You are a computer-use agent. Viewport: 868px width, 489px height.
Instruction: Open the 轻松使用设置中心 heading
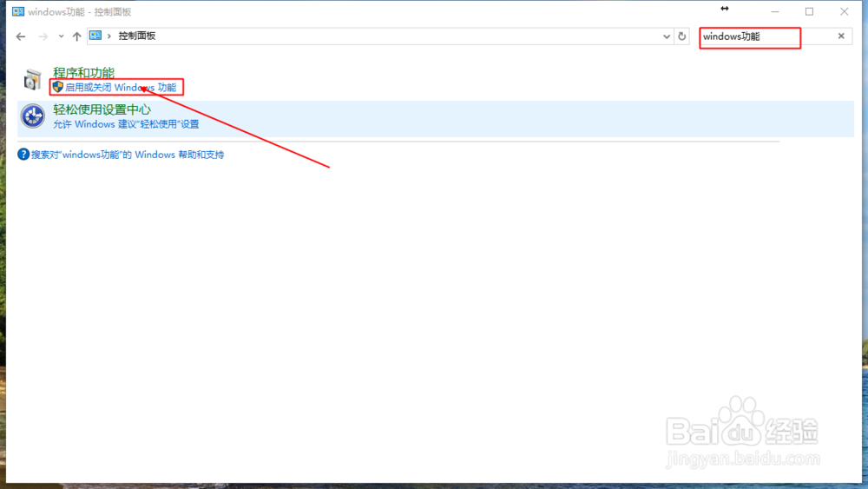(102, 109)
